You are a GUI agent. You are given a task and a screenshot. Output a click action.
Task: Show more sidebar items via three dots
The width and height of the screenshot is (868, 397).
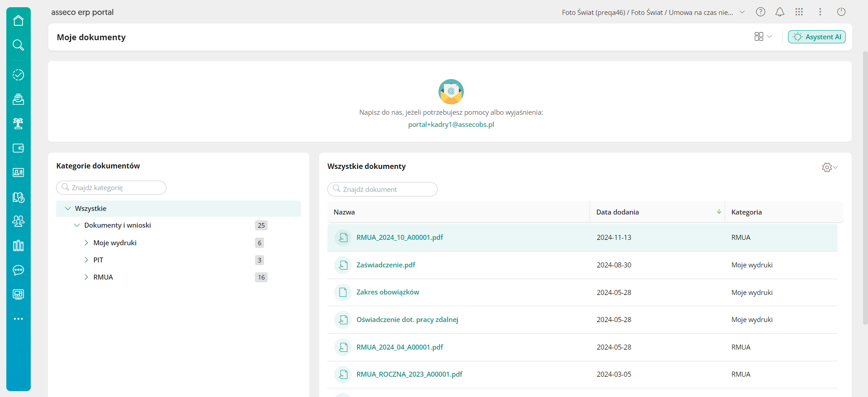tap(19, 319)
